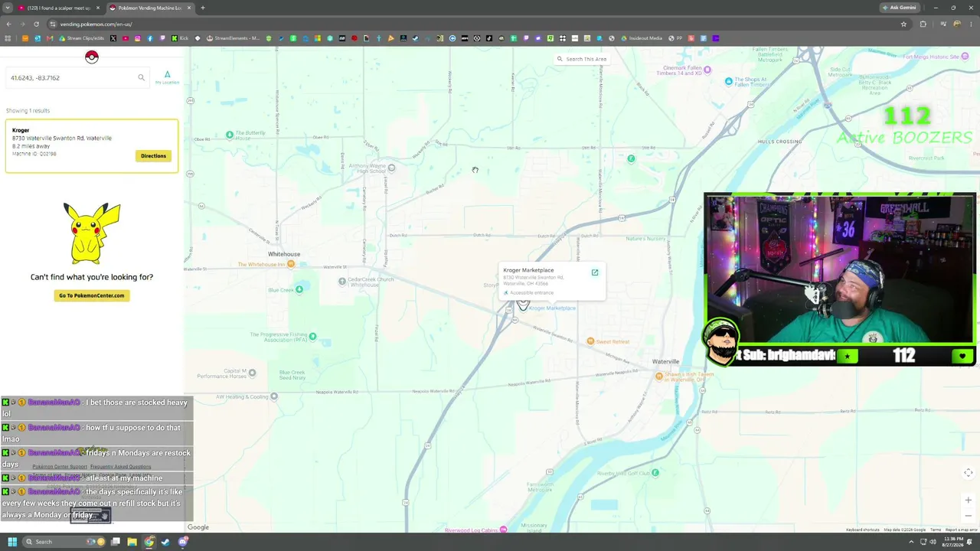Viewport: 980px width, 551px height.
Task: Click the Sweet Retreat marker
Action: pyautogui.click(x=590, y=341)
